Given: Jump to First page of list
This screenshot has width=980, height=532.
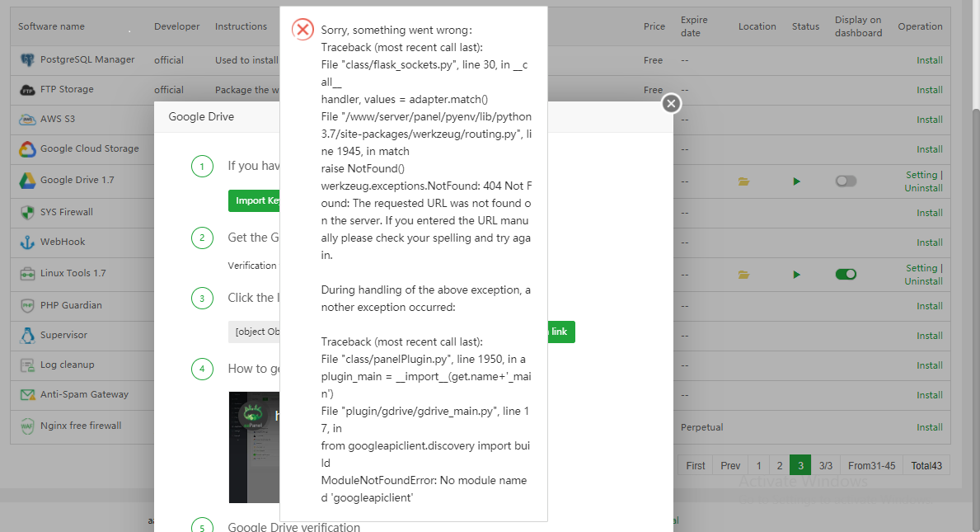Looking at the screenshot, I should tap(696, 465).
